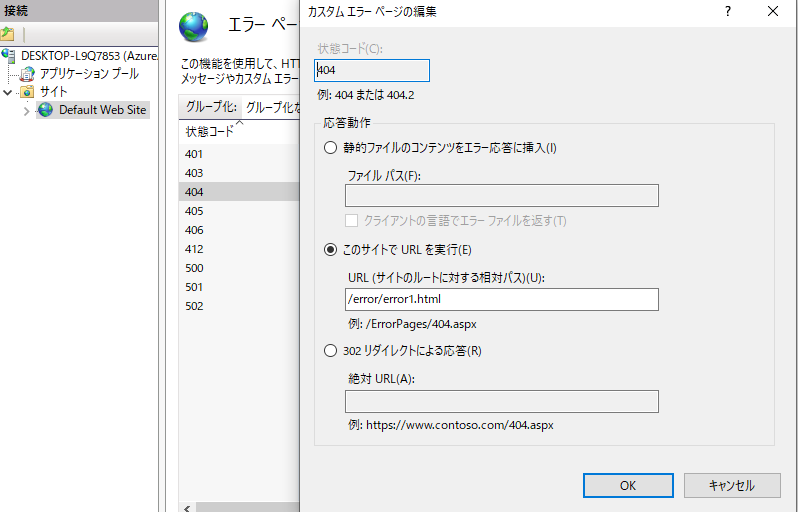798x512 pixels.
Task: Click the connect folder icon in Connections toolbar
Action: pos(7,34)
